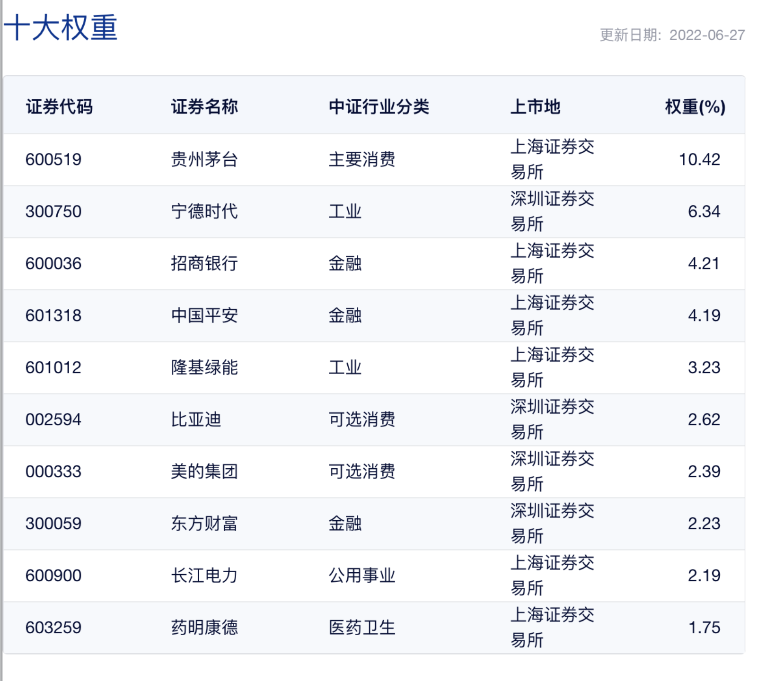The height and width of the screenshot is (681, 784).
Task: Click weight value 6.34
Action: pos(704,211)
